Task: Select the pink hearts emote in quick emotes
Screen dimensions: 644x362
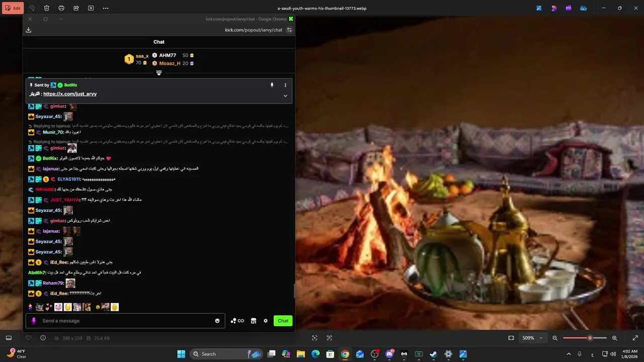Action: pos(49,307)
